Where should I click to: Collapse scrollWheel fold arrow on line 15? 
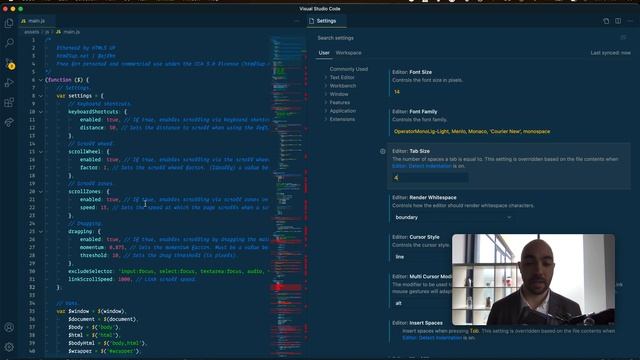pyautogui.click(x=41, y=152)
